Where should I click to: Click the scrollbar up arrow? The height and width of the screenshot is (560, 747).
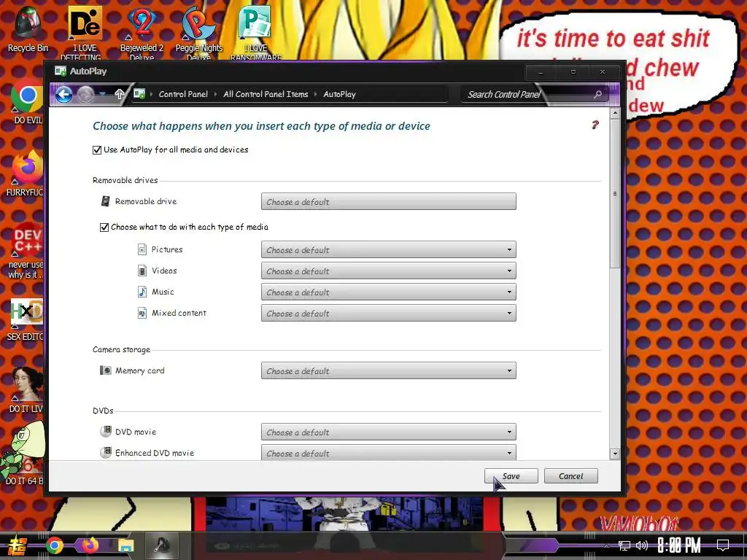[x=615, y=113]
